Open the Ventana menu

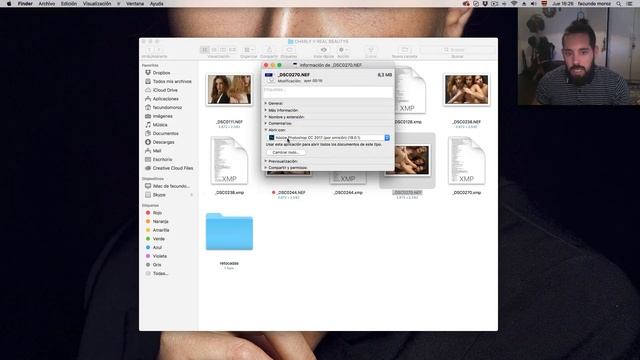(x=135, y=4)
